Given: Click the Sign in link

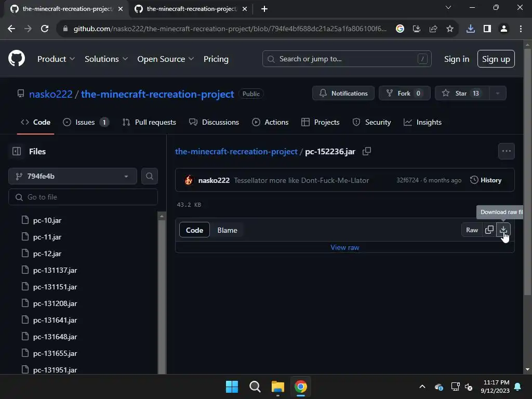Looking at the screenshot, I should point(457,59).
